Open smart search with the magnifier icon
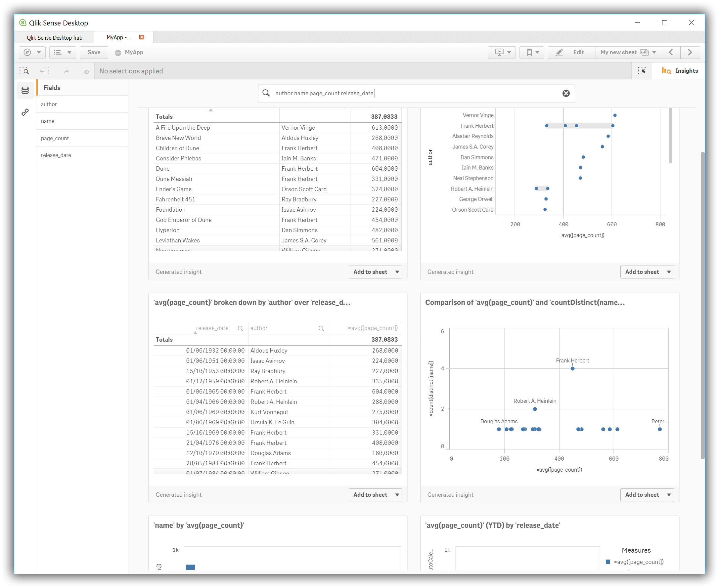This screenshot has width=719, height=588. click(25, 70)
